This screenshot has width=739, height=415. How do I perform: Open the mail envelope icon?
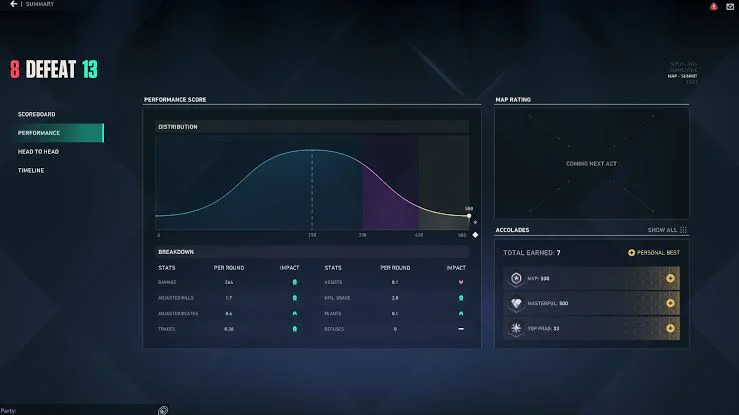point(730,6)
